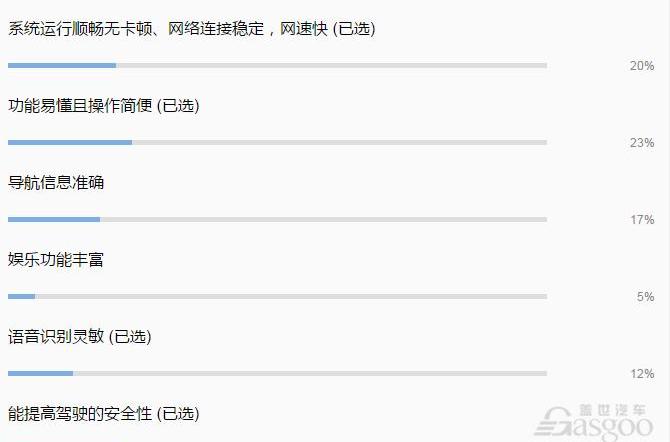Click the 20% percentage label
The height and width of the screenshot is (442, 670).
pos(642,66)
